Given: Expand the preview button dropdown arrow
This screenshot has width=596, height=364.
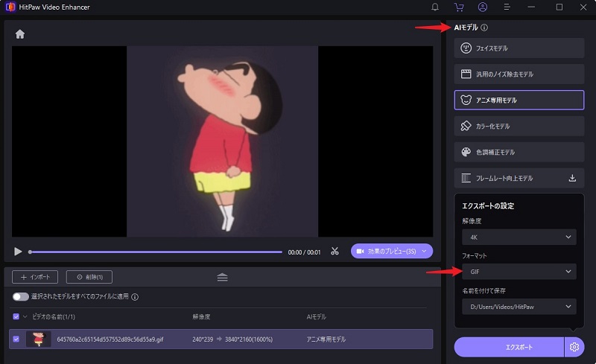Looking at the screenshot, I should coord(425,251).
